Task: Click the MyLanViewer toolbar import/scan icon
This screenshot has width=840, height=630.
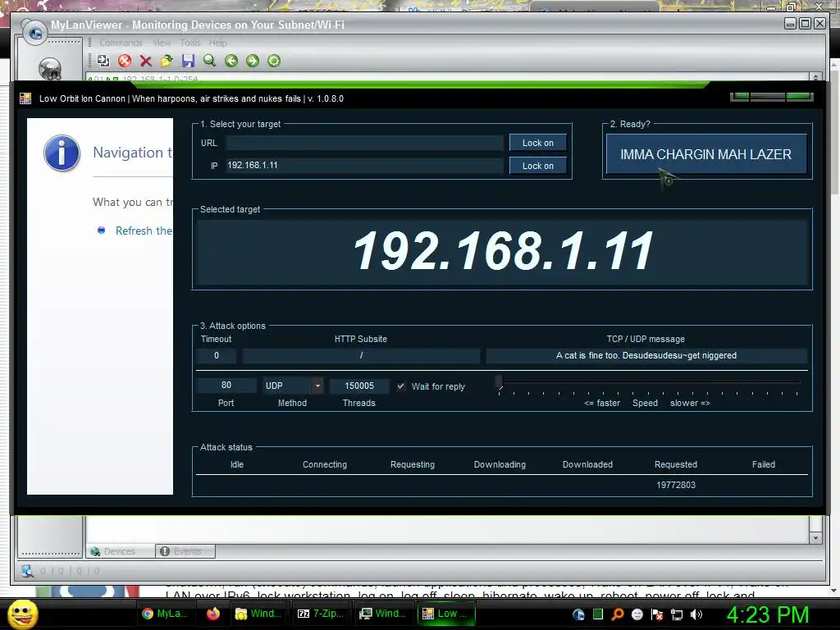Action: point(103,61)
